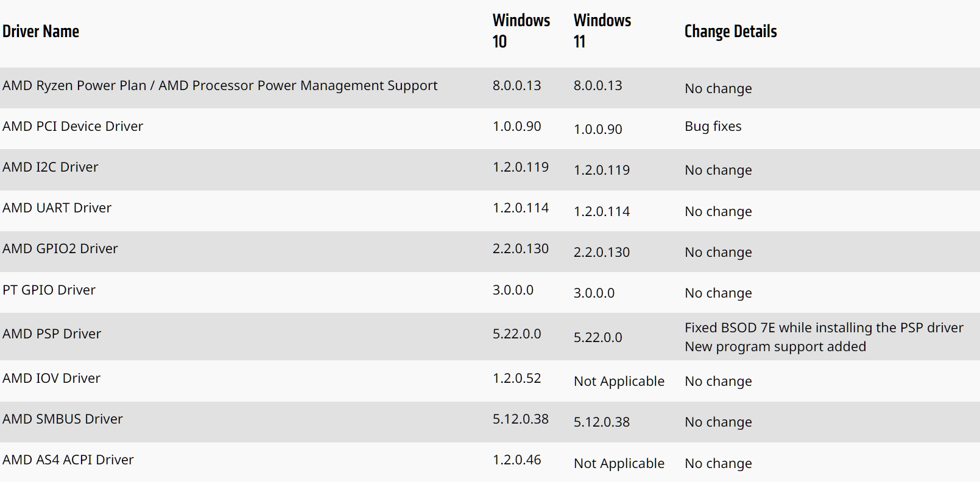Select AMD I2C Driver entry

(51, 167)
